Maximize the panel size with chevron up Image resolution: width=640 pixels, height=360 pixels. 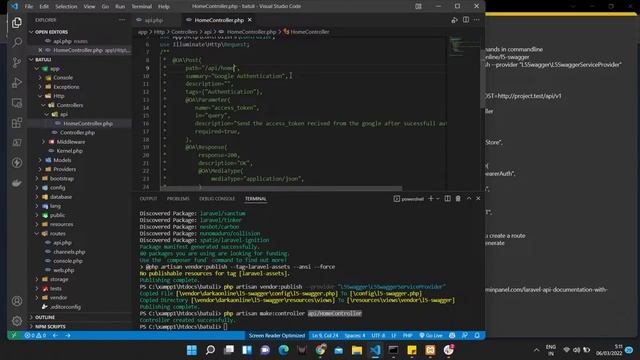[x=469, y=198]
